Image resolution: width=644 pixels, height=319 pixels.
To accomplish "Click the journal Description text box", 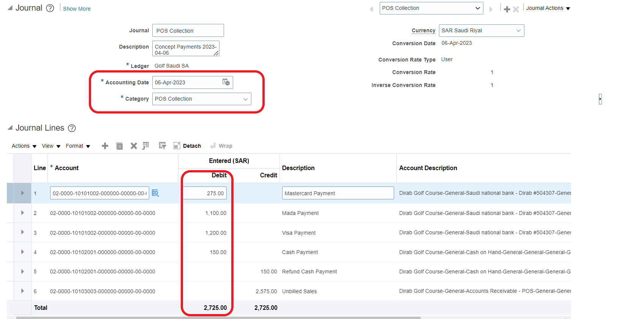I will click(186, 49).
